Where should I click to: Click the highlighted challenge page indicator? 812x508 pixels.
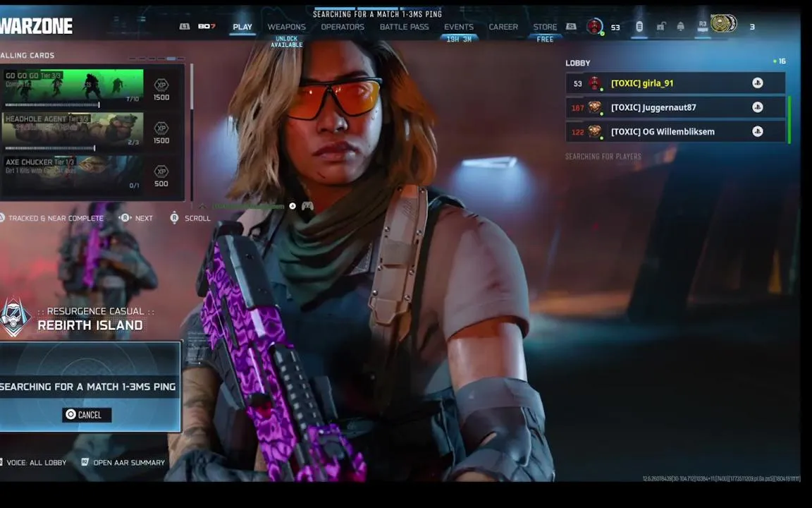pyautogui.click(x=171, y=59)
